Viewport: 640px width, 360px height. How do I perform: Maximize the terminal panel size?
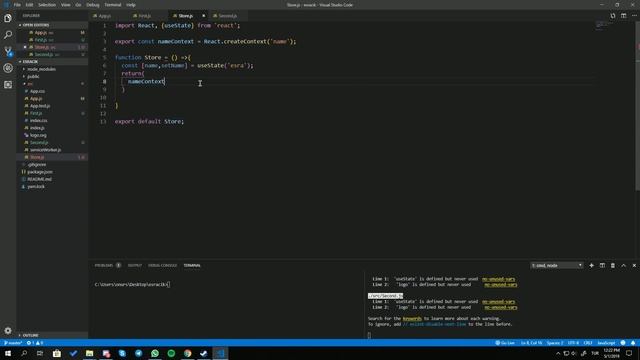click(623, 265)
